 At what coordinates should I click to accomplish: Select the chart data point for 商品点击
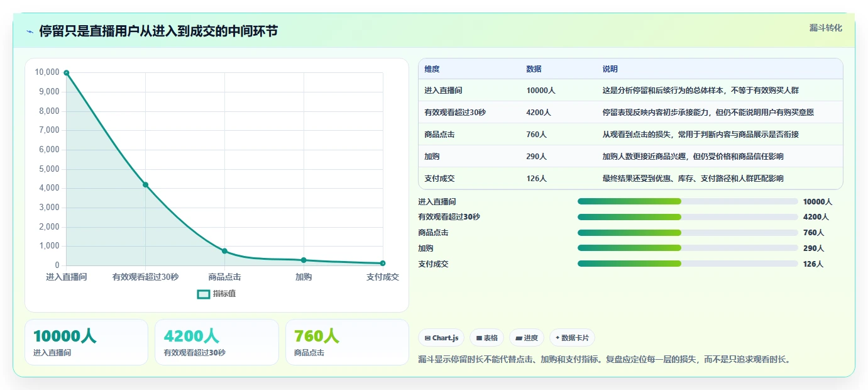click(224, 251)
